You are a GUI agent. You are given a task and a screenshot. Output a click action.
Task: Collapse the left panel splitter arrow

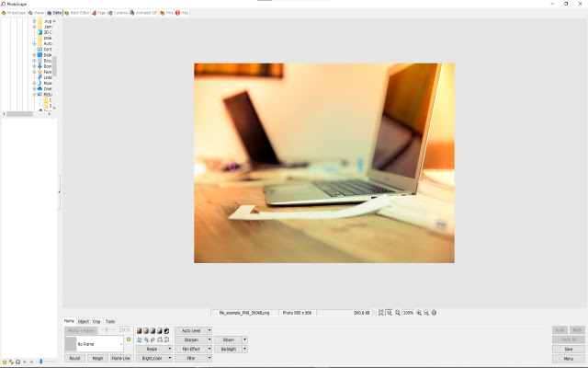pos(59,192)
